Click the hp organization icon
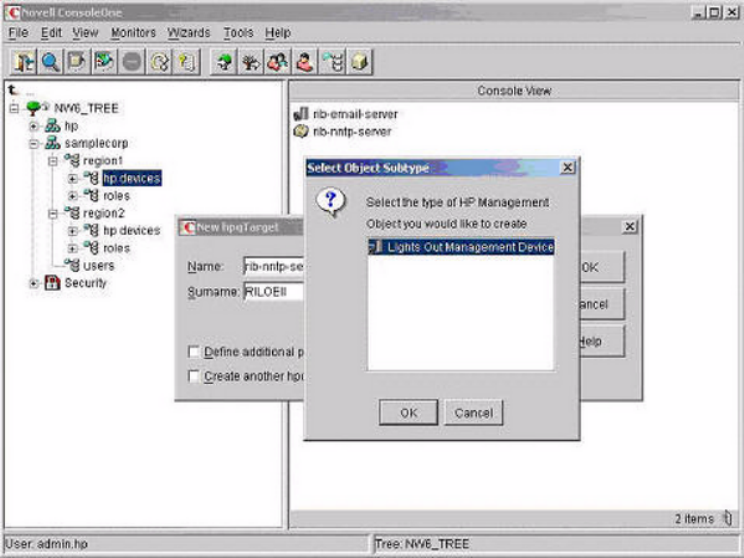 pyautogui.click(x=52, y=126)
